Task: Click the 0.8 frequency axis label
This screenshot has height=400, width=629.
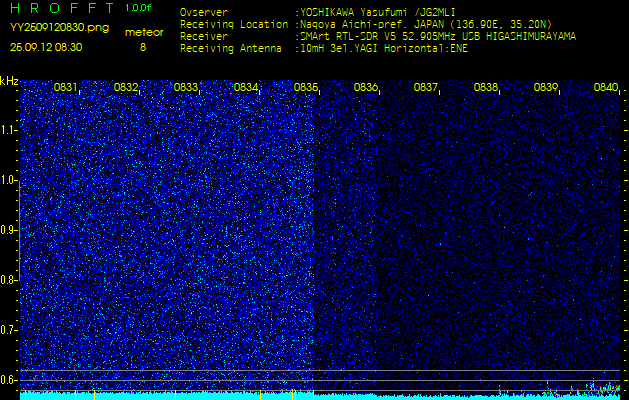Action: pyautogui.click(x=8, y=280)
